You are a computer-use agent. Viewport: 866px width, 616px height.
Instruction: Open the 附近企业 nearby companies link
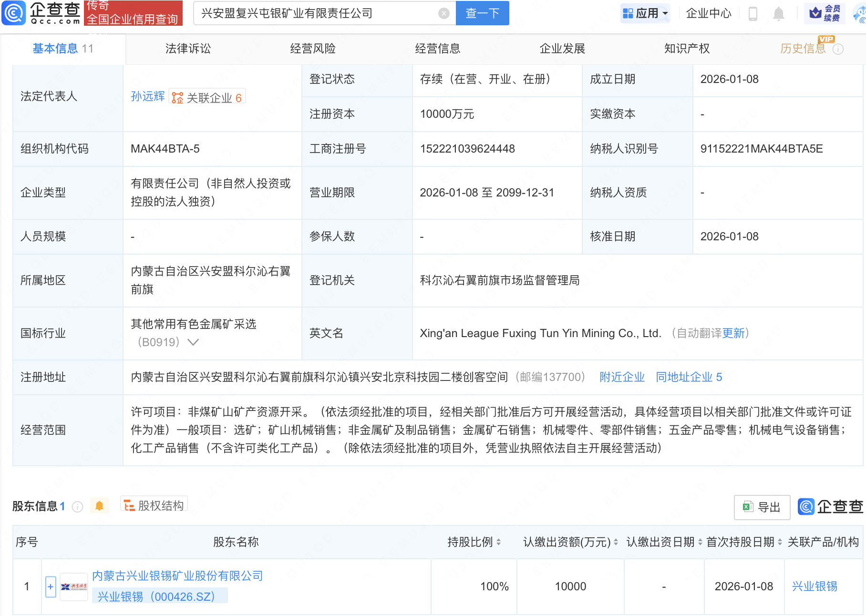[x=621, y=377]
